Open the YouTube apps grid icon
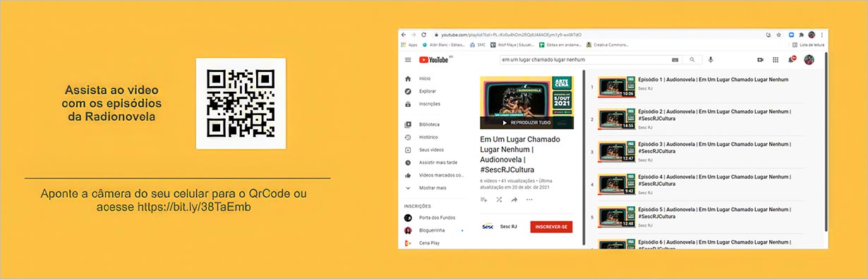This screenshot has width=868, height=279. pyautogui.click(x=776, y=60)
